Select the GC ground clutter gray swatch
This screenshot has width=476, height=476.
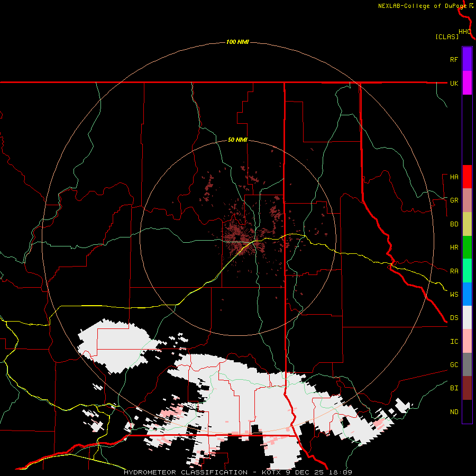[x=467, y=364]
